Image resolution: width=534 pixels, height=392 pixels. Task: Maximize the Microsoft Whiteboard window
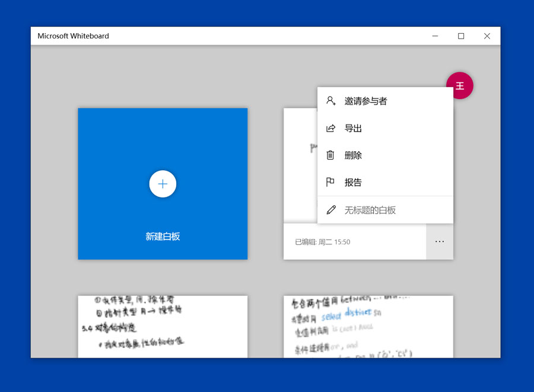[461, 36]
